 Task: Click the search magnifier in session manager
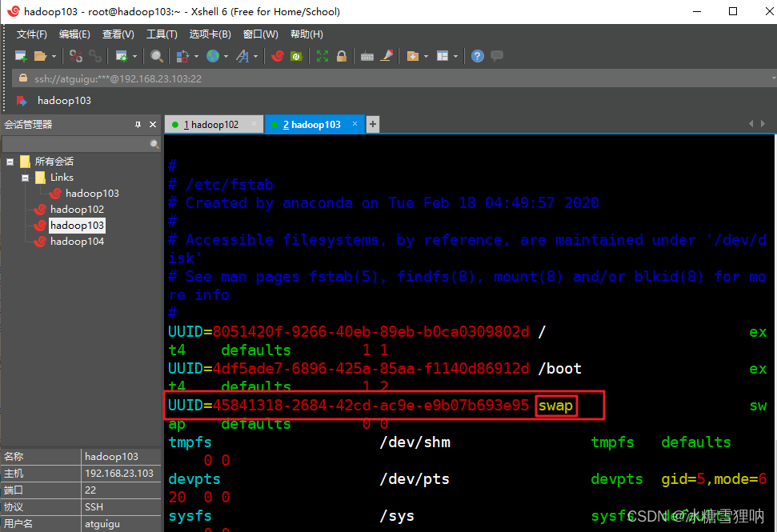click(154, 144)
